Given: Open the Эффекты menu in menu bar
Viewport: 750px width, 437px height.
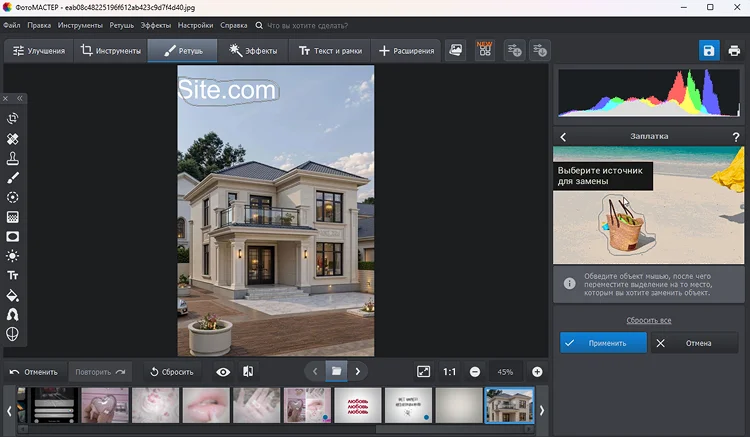Looking at the screenshot, I should point(155,25).
